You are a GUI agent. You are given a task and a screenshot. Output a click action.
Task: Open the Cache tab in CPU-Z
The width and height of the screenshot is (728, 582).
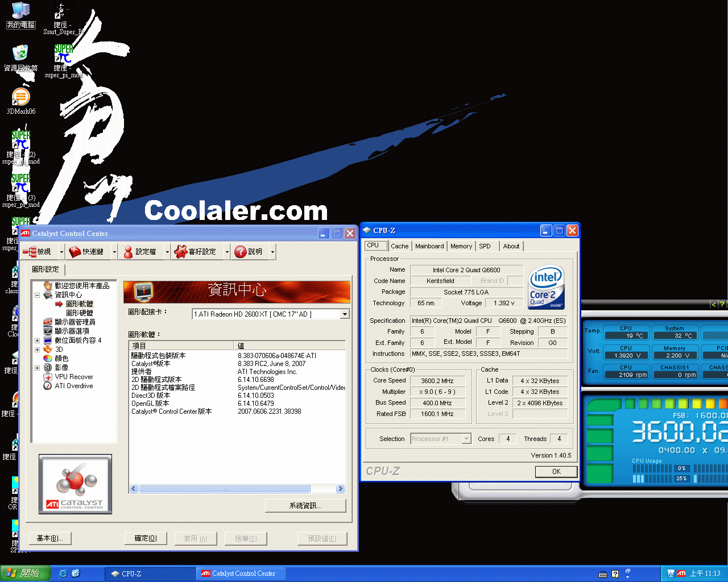tap(399, 246)
